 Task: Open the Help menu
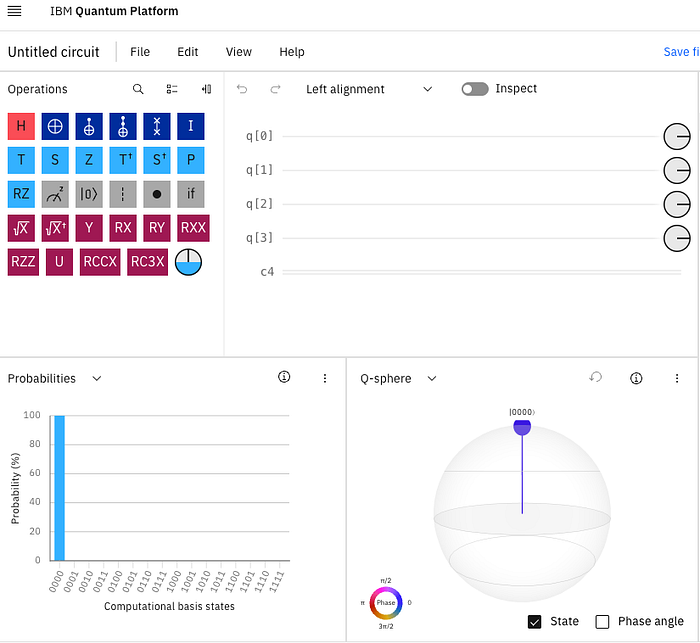click(x=292, y=52)
